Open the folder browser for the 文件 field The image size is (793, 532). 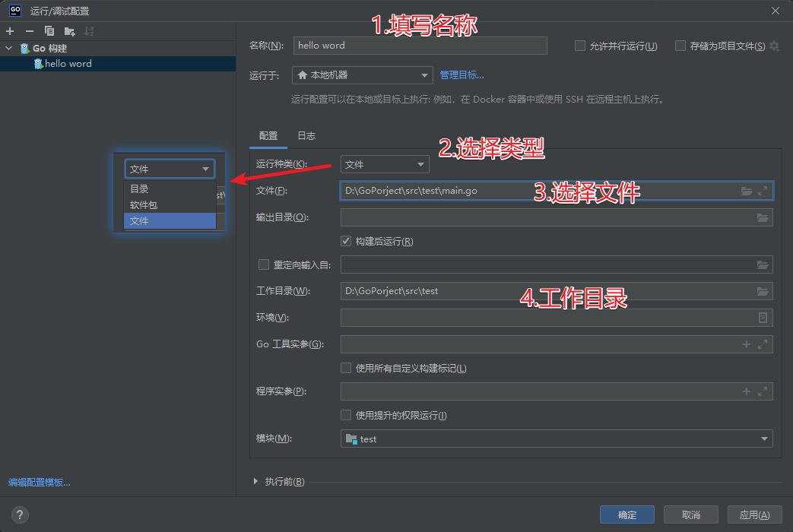747,191
